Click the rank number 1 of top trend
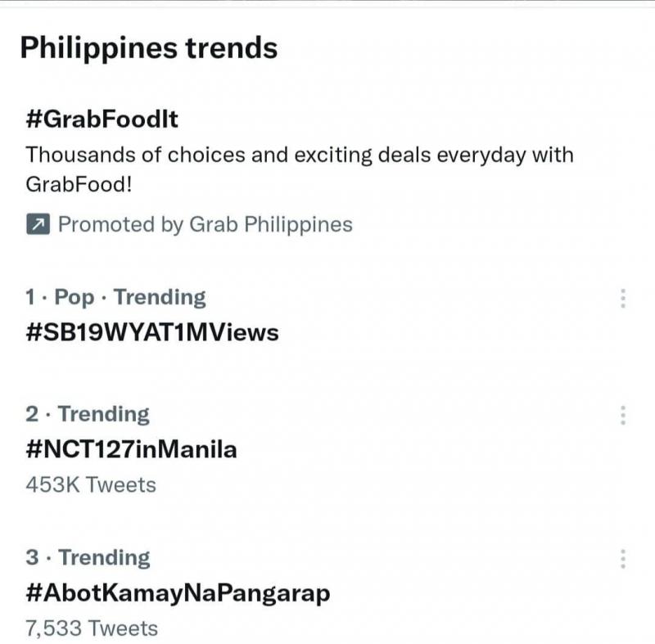This screenshot has width=655, height=644. tap(31, 297)
